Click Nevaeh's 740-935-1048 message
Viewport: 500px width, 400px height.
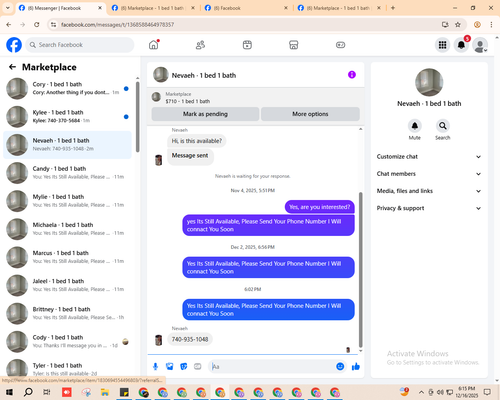pyautogui.click(x=190, y=339)
